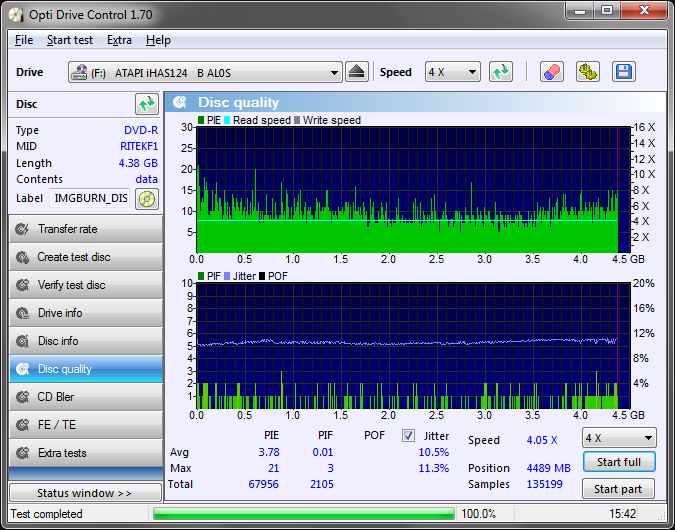
Task: Open the toolbar Speed 4 X dropdown
Action: [453, 72]
